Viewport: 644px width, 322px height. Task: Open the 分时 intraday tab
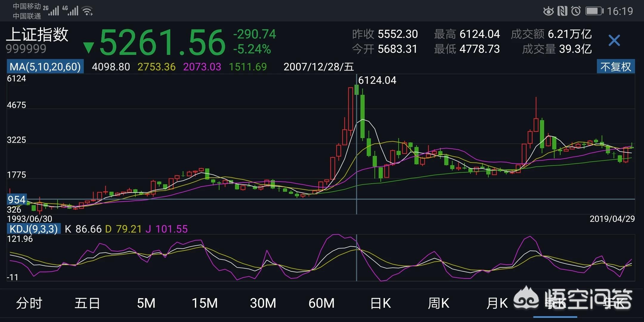coord(29,303)
